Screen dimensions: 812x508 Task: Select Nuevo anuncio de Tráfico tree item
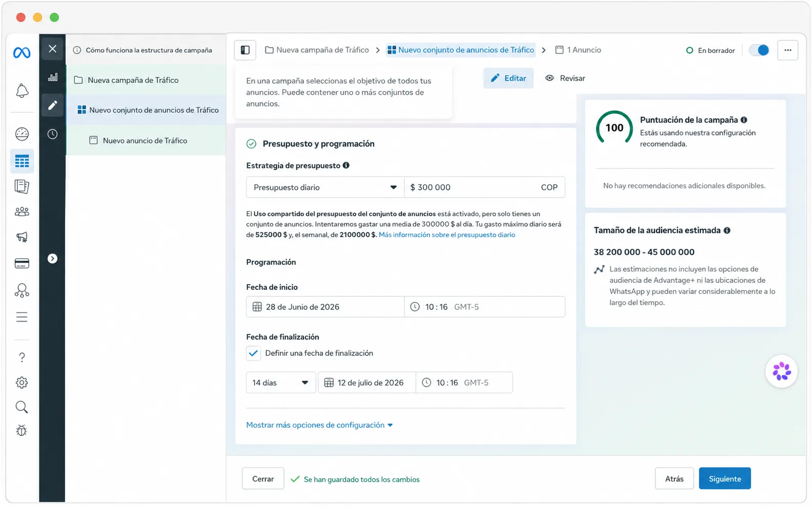click(146, 141)
